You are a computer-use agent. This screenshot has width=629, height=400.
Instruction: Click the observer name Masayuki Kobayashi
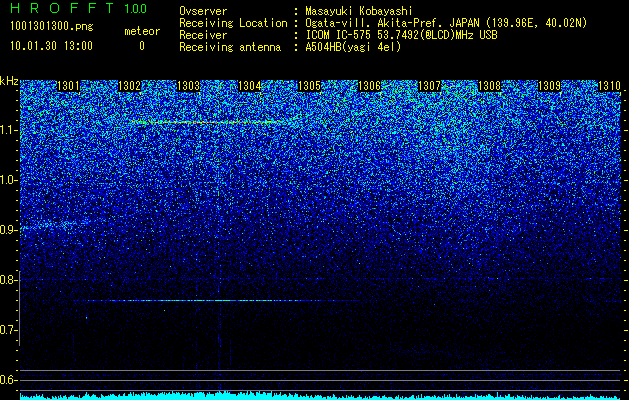click(x=359, y=11)
